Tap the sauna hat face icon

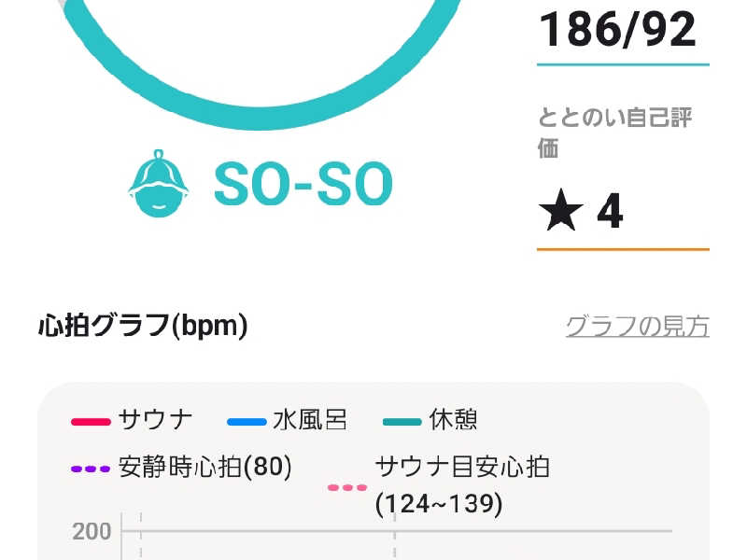coord(158,185)
